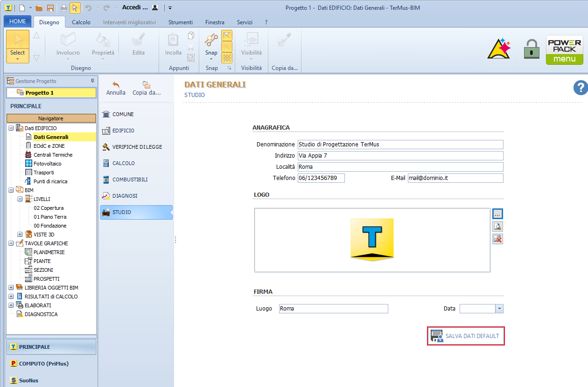588x387 pixels.
Task: Remove the logo image with delete icon
Action: (x=497, y=239)
